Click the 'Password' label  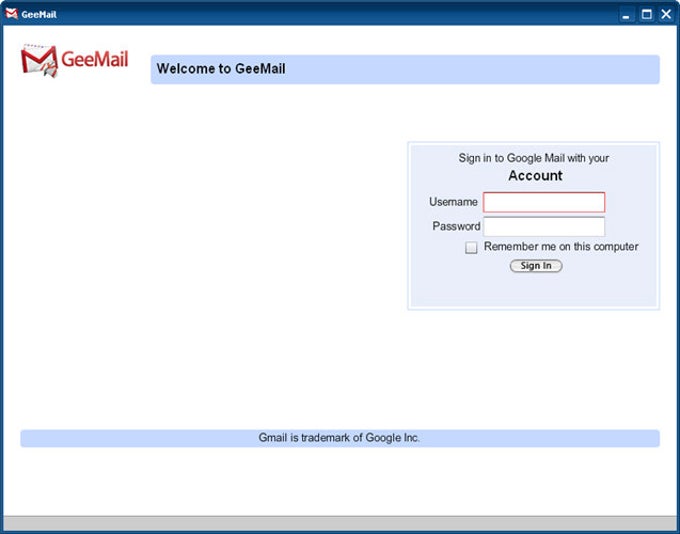(x=456, y=226)
